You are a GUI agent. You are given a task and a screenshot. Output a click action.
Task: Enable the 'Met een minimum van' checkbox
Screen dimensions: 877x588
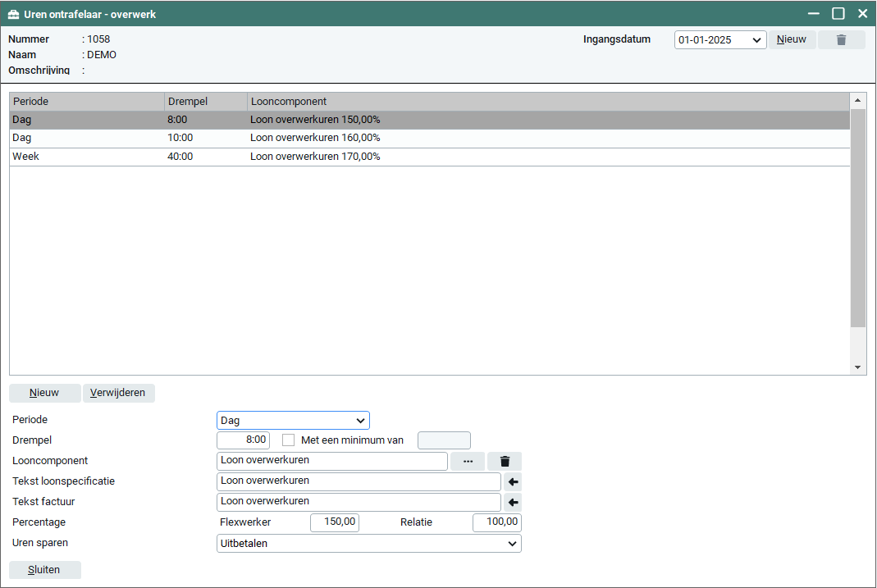coord(288,440)
